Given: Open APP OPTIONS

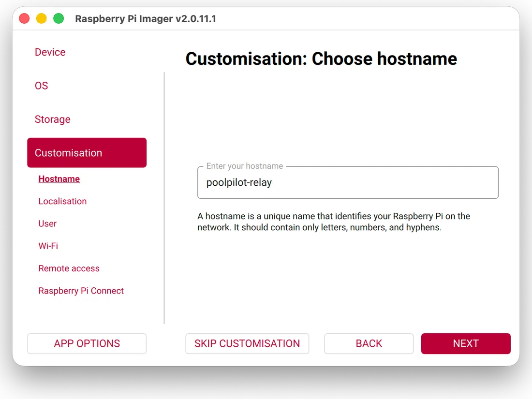Looking at the screenshot, I should [87, 344].
